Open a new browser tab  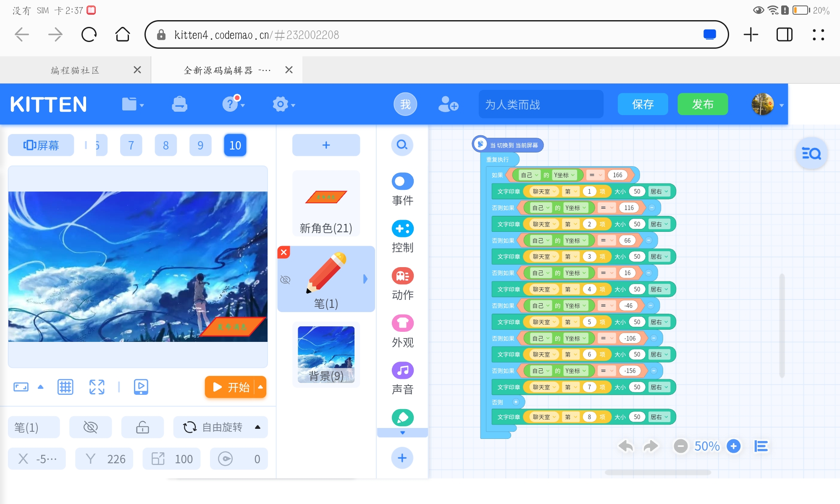tap(751, 34)
